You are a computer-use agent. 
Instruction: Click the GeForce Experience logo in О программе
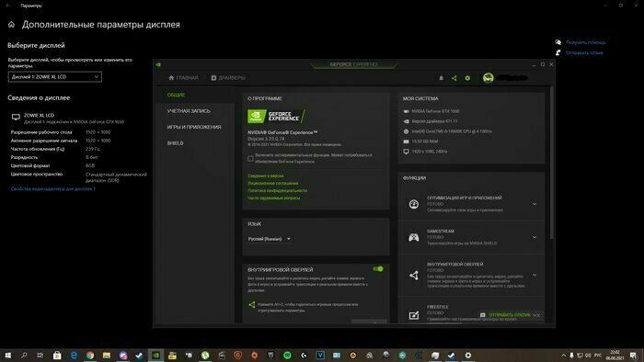(276, 116)
